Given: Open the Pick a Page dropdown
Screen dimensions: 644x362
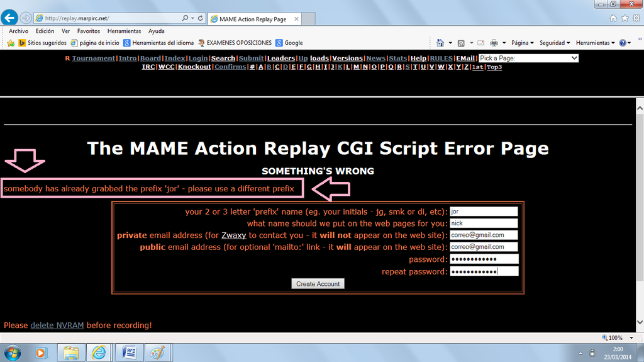Looking at the screenshot, I should click(x=528, y=58).
